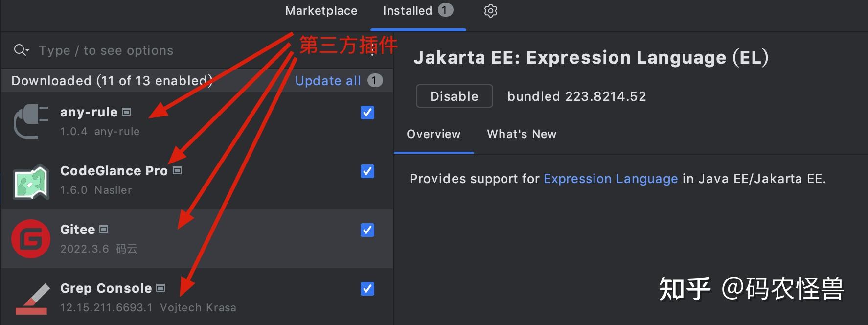The height and width of the screenshot is (325, 868).
Task: Uncheck the Grep Console plugin checkbox
Action: pos(367,289)
